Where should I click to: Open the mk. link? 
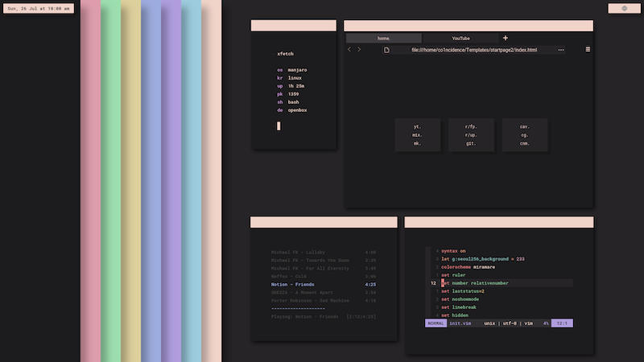[x=417, y=144]
